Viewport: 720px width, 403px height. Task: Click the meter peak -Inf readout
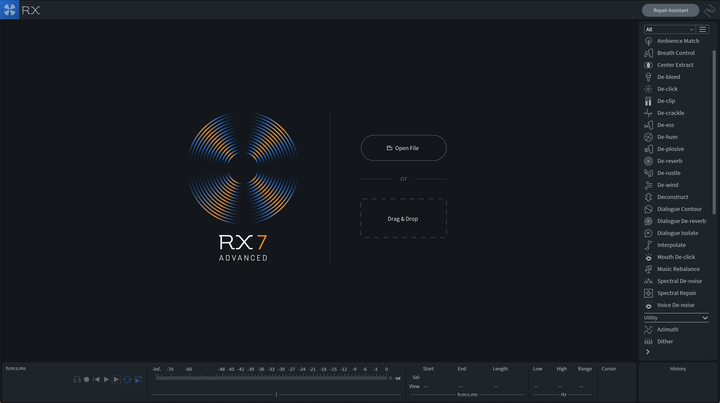point(397,378)
